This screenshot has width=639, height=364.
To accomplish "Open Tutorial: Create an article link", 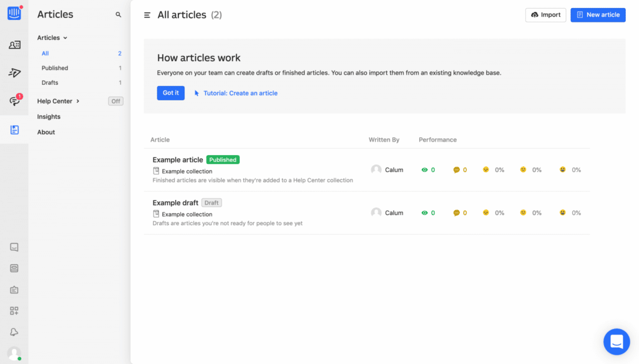I will (x=240, y=93).
